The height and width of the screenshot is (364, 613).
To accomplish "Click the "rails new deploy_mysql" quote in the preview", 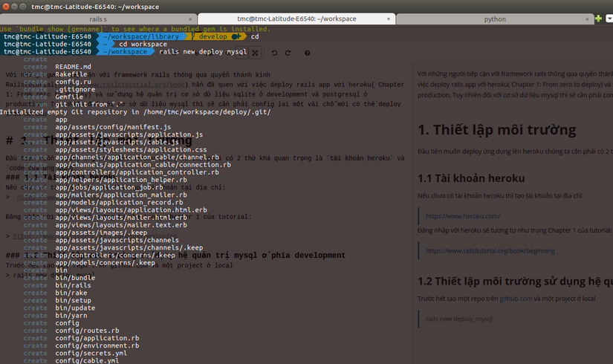I will 459,319.
